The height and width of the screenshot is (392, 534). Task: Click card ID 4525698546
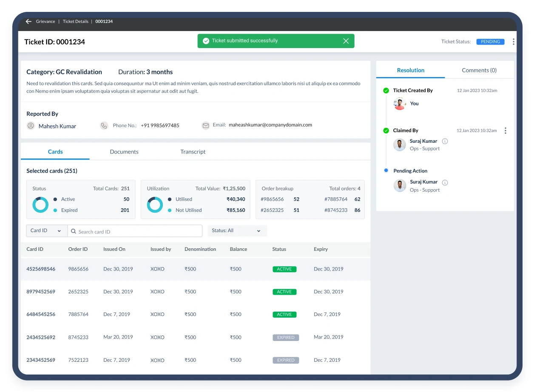[x=41, y=269]
